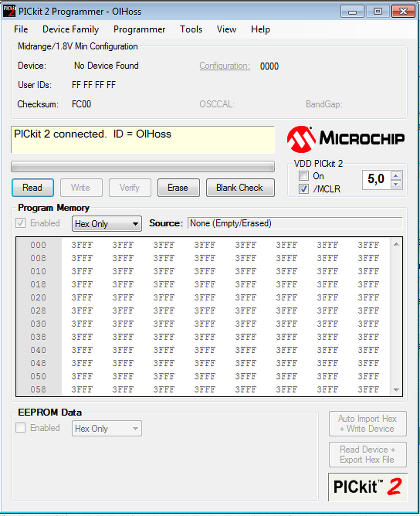Click the PICkit 2 title bar icon

pos(9,11)
